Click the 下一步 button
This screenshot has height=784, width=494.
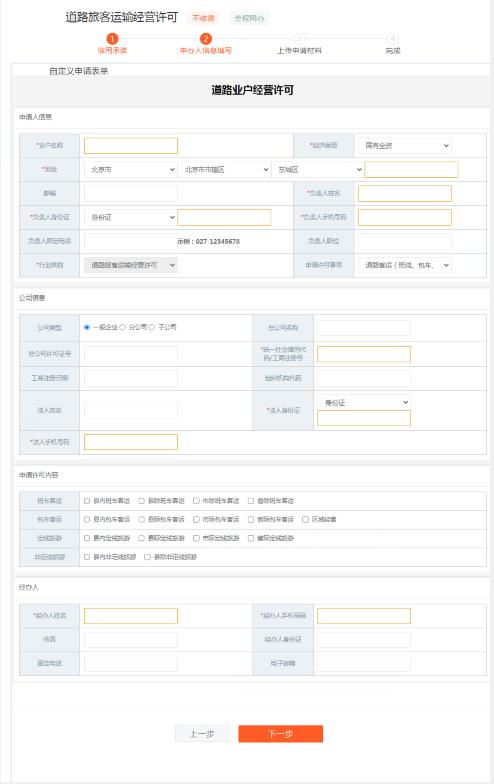280,734
